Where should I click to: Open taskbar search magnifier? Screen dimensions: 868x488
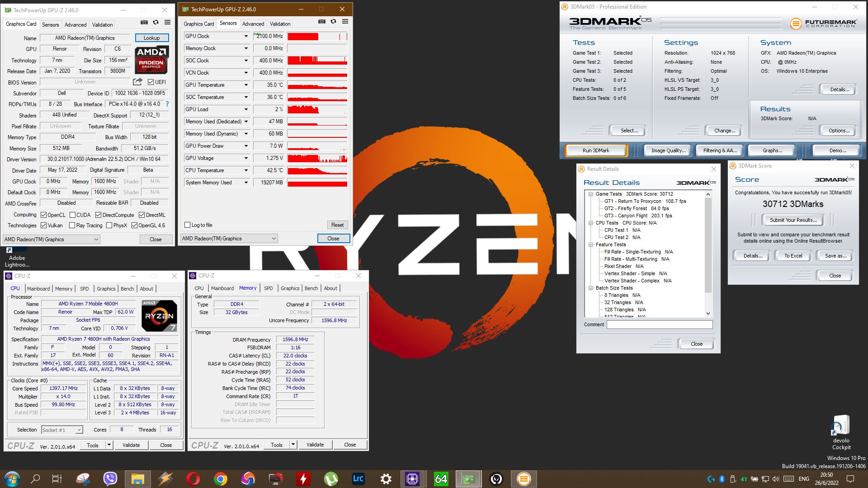35,479
